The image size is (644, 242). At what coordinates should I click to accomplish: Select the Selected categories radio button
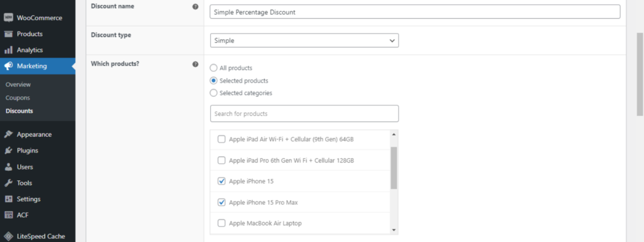pos(214,93)
